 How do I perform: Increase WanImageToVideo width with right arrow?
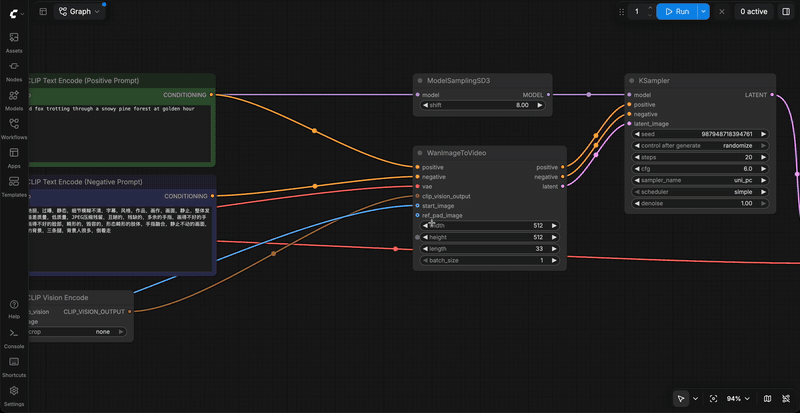tap(554, 226)
